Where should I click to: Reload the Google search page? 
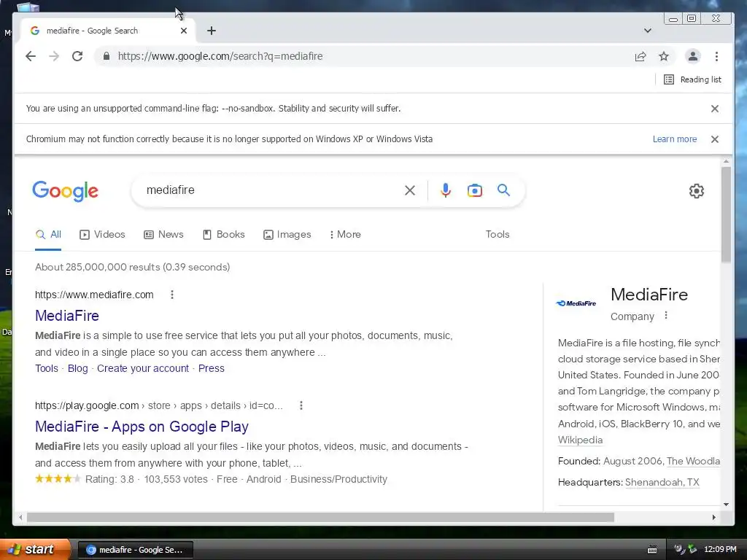tap(77, 56)
